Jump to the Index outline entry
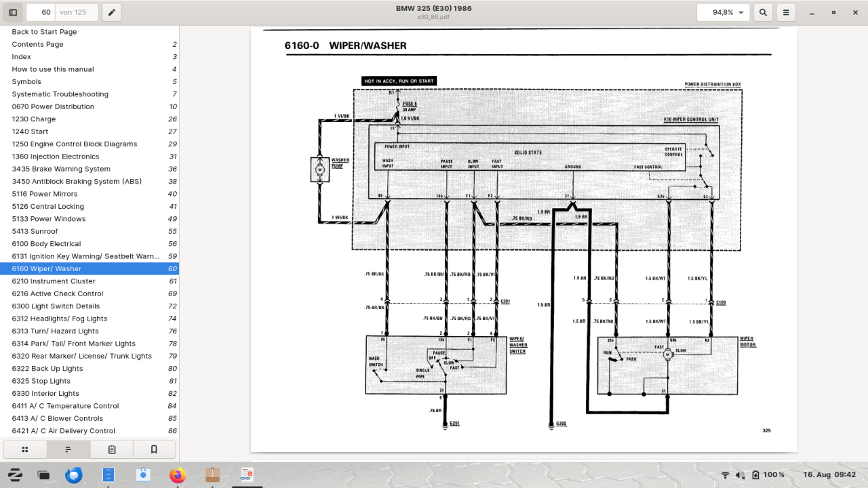868x488 pixels. pos(90,57)
